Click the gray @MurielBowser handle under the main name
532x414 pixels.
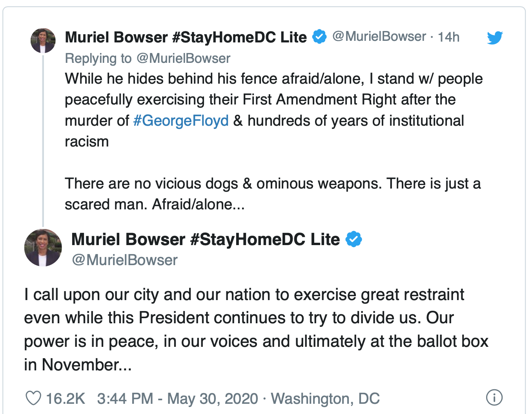coord(125,260)
